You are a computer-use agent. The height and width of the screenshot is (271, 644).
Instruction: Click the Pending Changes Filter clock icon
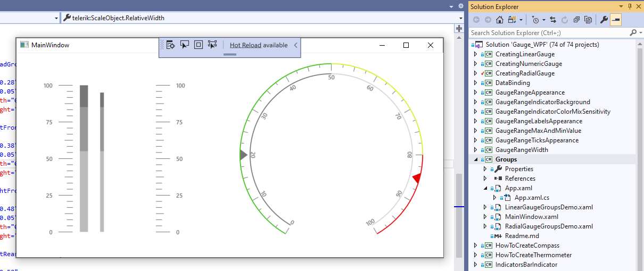535,20
